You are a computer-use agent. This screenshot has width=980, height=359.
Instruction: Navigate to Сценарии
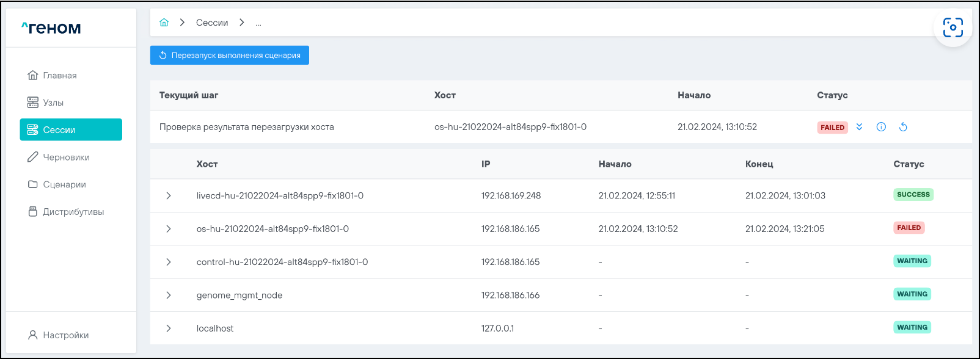coord(64,184)
